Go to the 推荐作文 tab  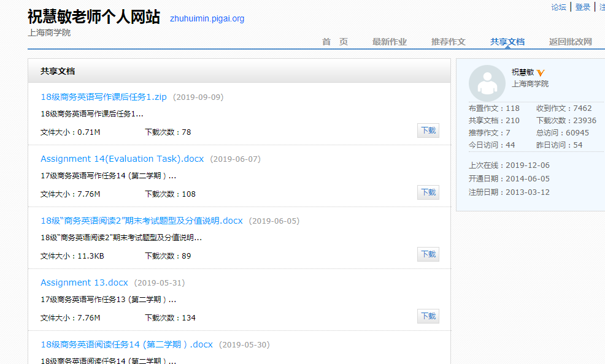[448, 42]
